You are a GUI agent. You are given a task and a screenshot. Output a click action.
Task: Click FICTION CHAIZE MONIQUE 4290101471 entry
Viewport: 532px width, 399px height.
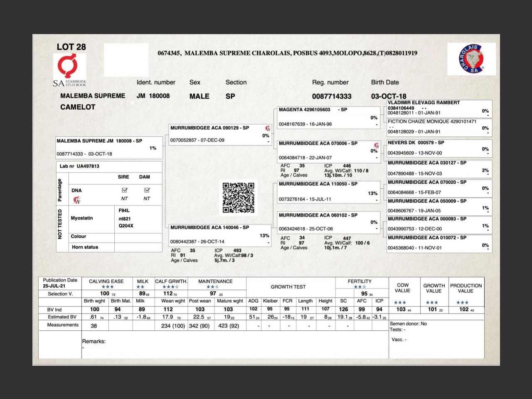click(439, 127)
